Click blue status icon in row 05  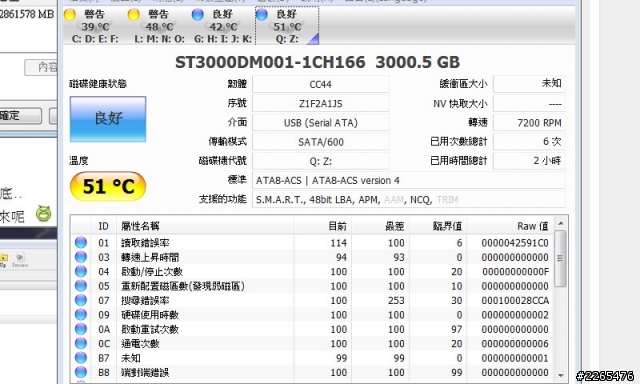coord(81,286)
